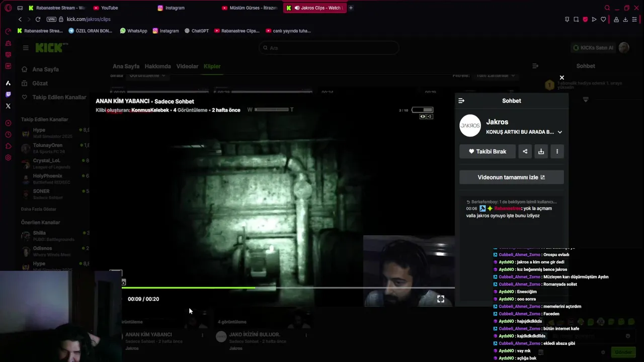Collapse the chat with the icon beside Sohbet header
This screenshot has width=644, height=362.
535,66
